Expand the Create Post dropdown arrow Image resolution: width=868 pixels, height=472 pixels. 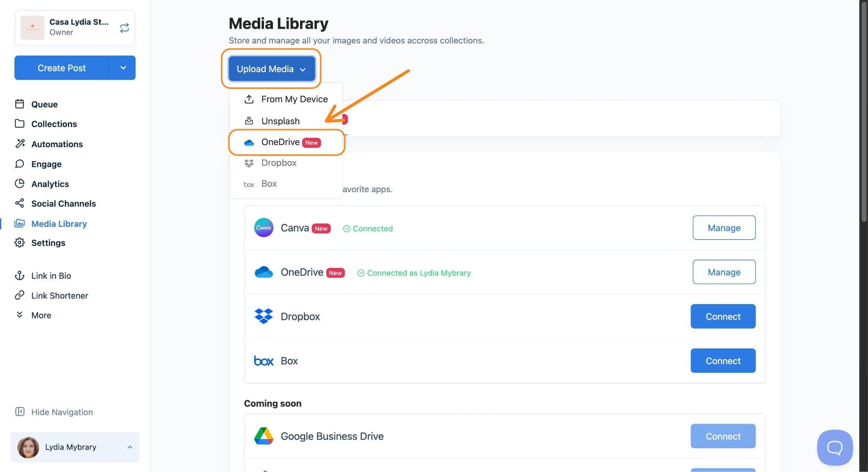click(122, 68)
